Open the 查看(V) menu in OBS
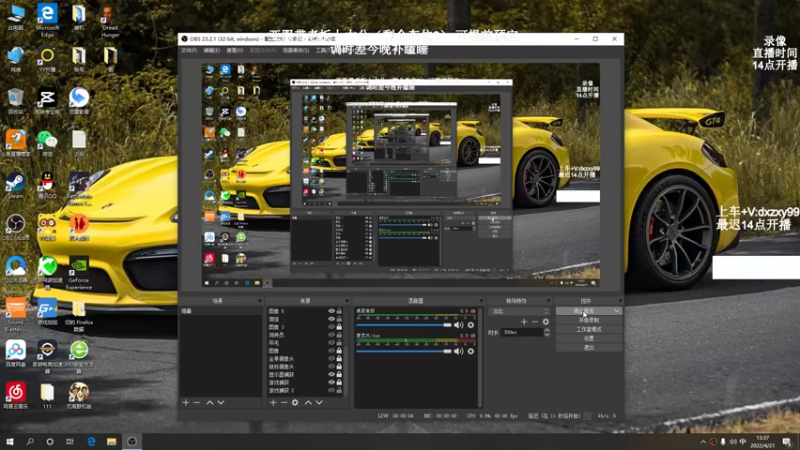The width and height of the screenshot is (800, 450). pos(235,51)
